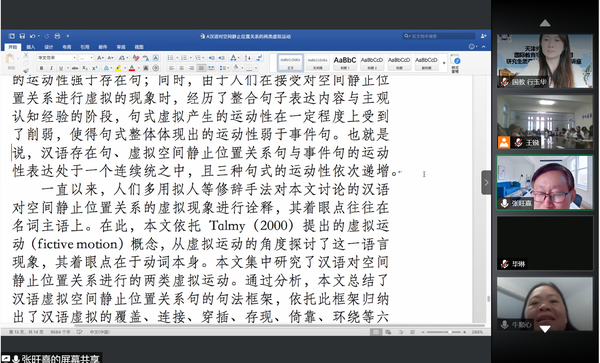Apply the AaBbC Heading 1 style
This screenshot has height=363, width=600.
coord(345,62)
